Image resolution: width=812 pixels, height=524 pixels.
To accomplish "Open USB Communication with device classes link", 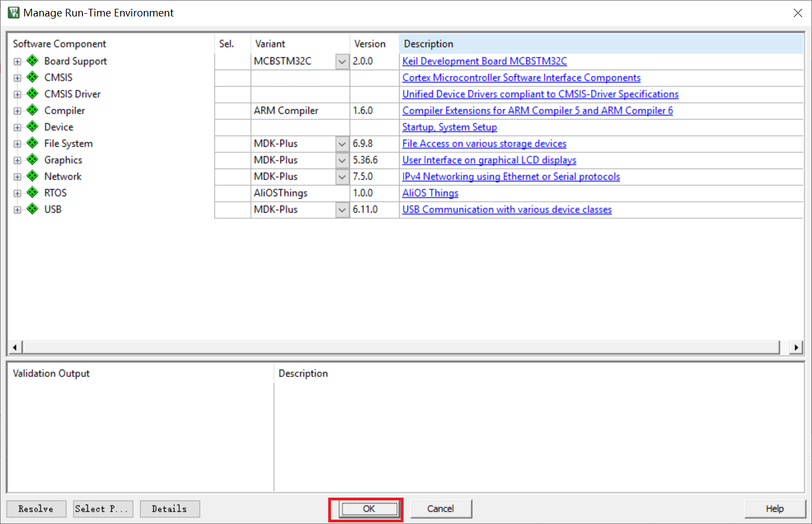I will click(507, 209).
